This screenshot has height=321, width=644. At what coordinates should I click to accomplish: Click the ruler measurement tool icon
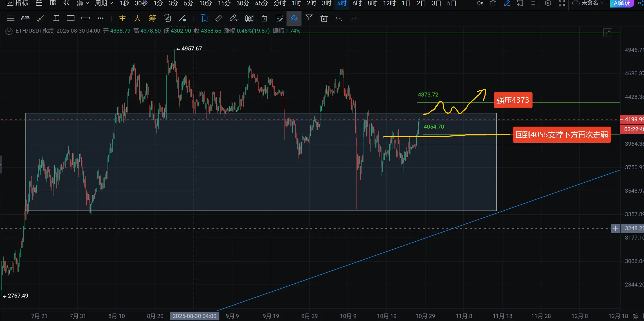219,18
